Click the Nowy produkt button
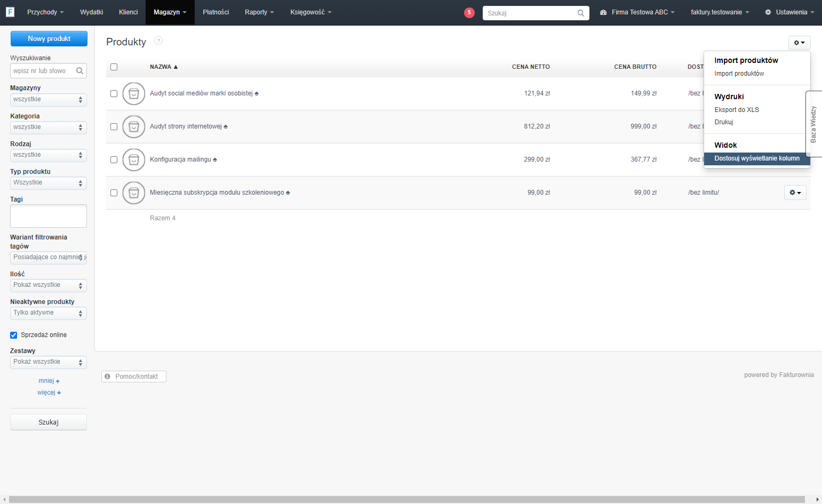This screenshot has height=504, width=822. 49,38
